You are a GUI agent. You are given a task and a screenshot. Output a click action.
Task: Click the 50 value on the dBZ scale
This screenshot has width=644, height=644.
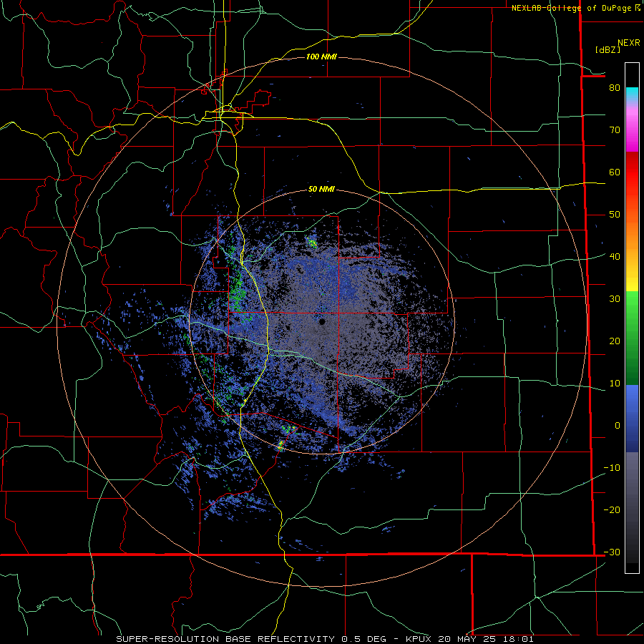pos(615,215)
